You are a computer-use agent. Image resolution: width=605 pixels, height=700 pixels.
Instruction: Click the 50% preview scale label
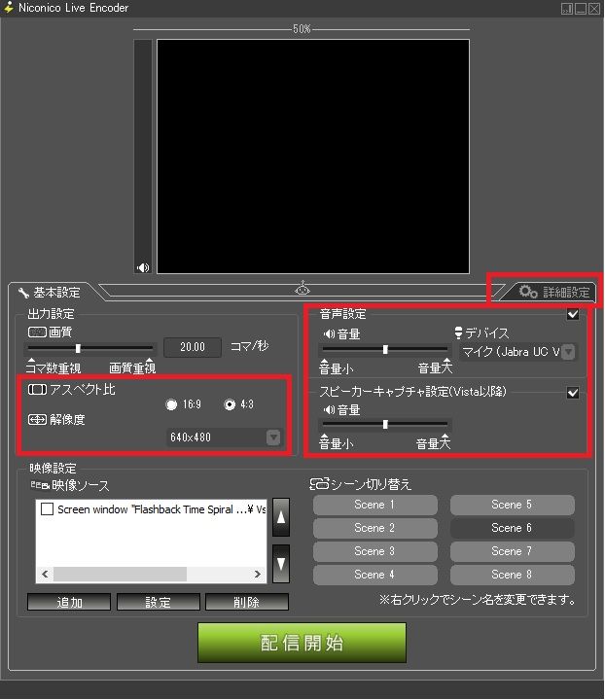click(x=302, y=29)
